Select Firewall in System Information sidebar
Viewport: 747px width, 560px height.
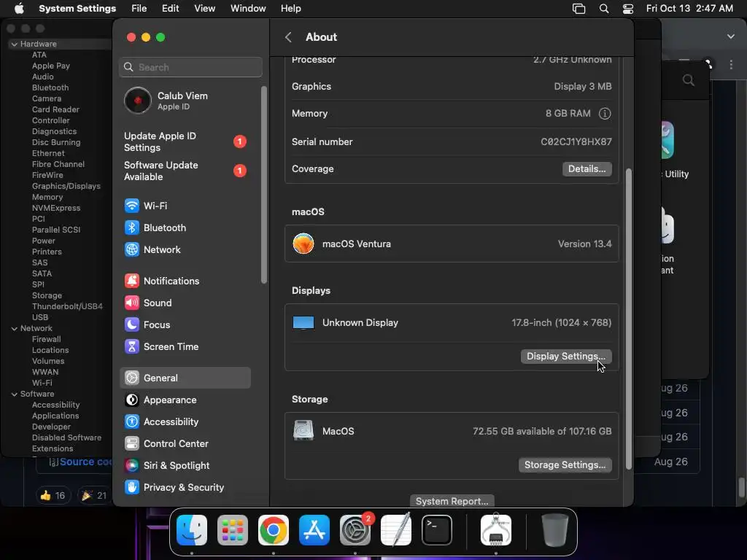[46, 339]
